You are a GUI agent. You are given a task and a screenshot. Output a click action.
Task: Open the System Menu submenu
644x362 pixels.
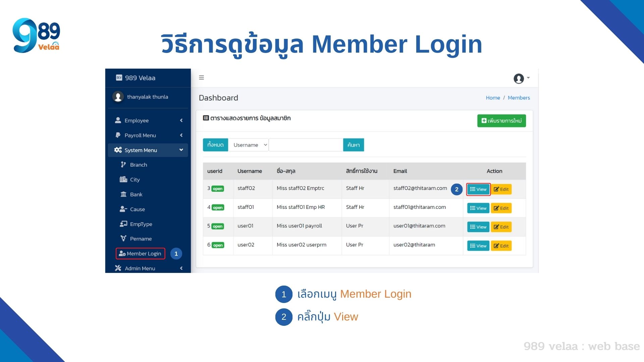[148, 150]
